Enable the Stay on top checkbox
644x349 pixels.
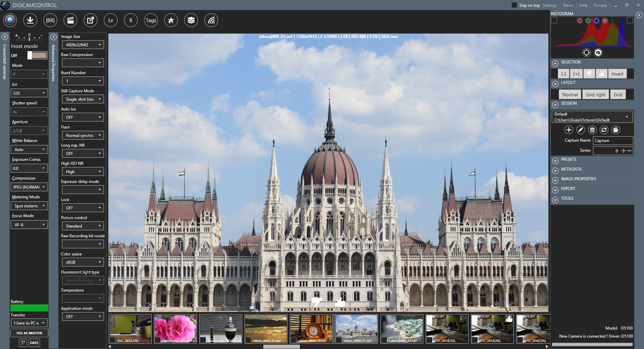click(x=514, y=5)
